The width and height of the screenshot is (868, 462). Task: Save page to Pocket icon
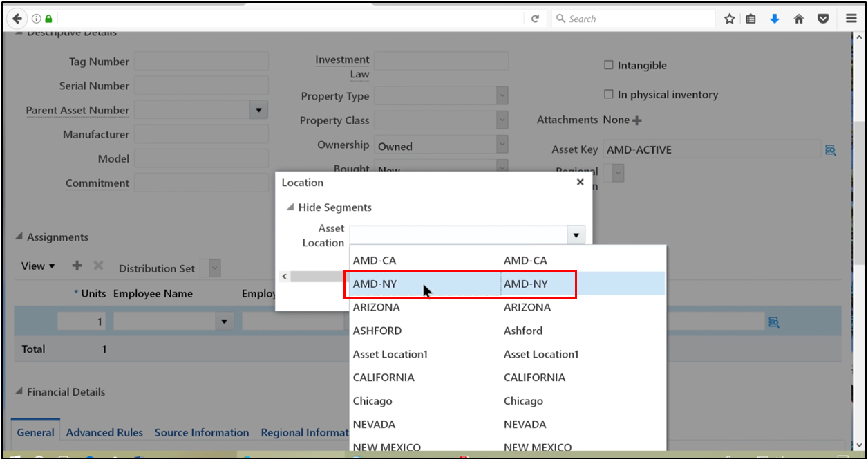coord(823,19)
